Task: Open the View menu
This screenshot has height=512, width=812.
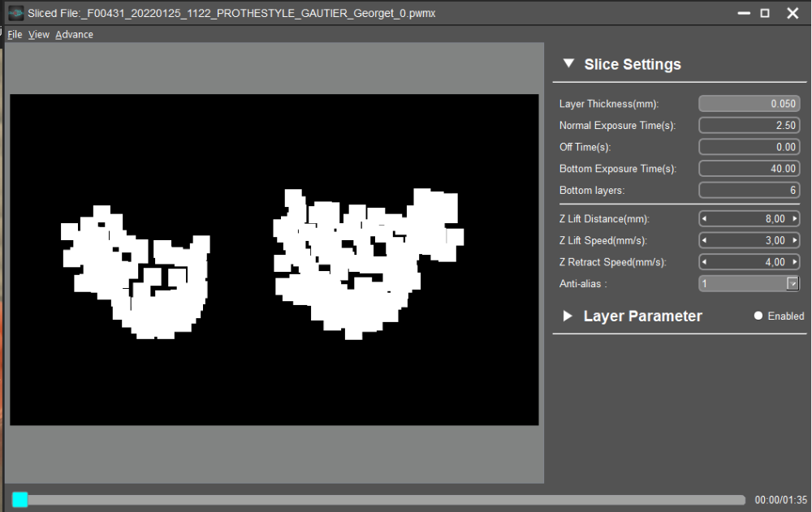Action: [39, 35]
